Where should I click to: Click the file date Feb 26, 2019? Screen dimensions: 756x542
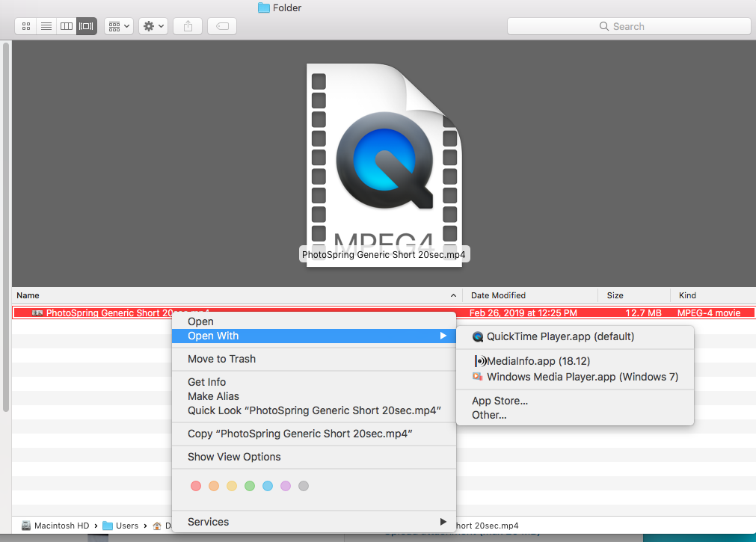[523, 313]
